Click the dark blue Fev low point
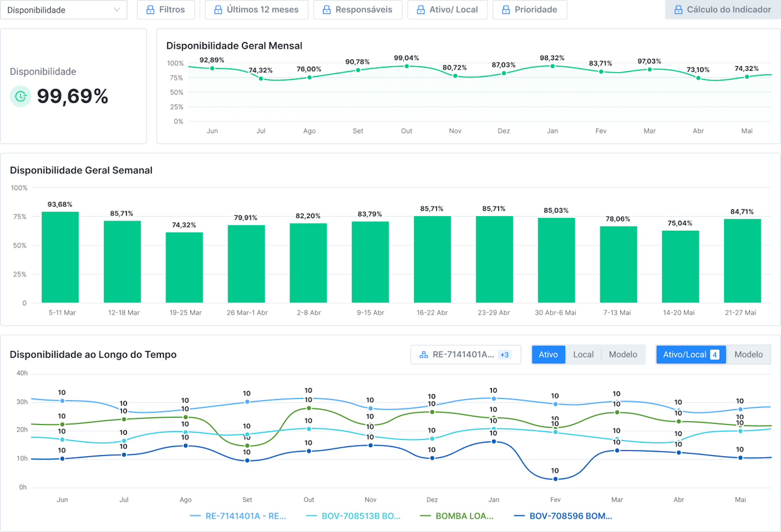Screen dimensions: 781x532 [x=555, y=479]
